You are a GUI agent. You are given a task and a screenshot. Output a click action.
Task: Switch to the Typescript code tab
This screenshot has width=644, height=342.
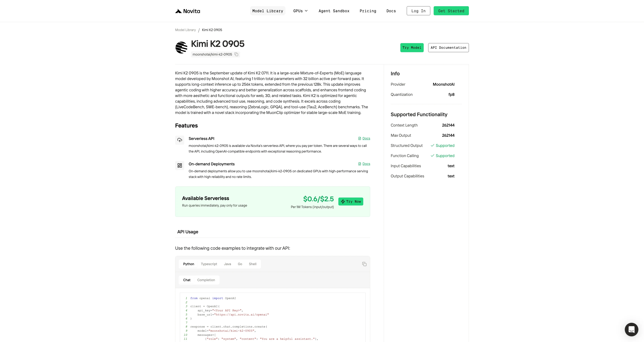click(209, 264)
